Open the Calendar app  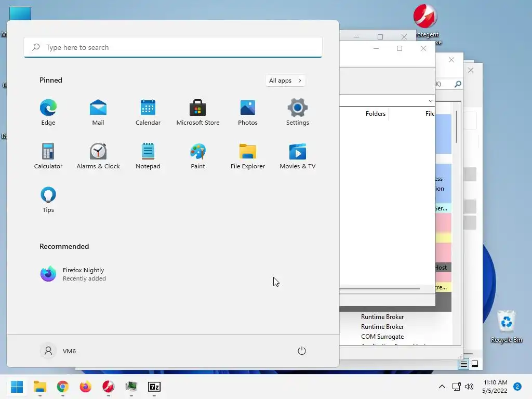click(148, 113)
